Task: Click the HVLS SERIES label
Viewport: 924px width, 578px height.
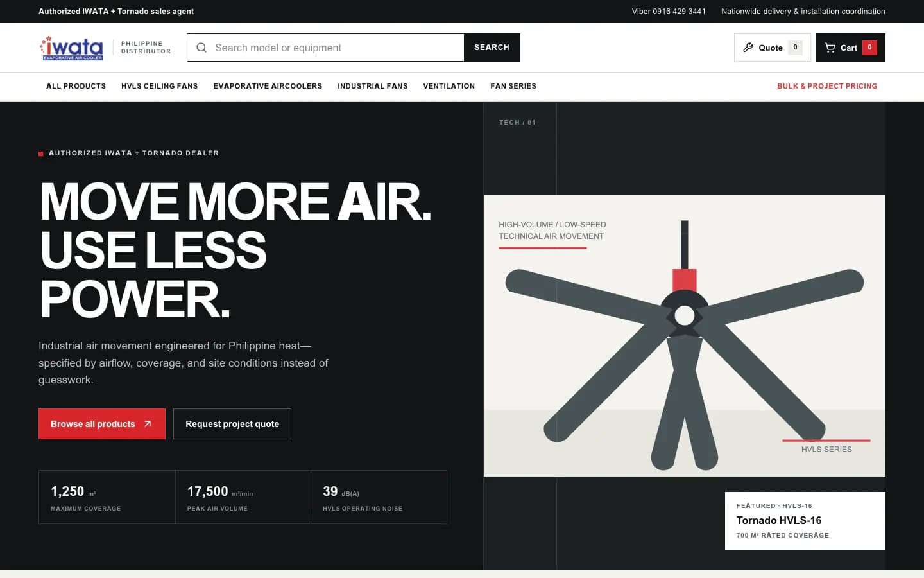Action: click(826, 450)
